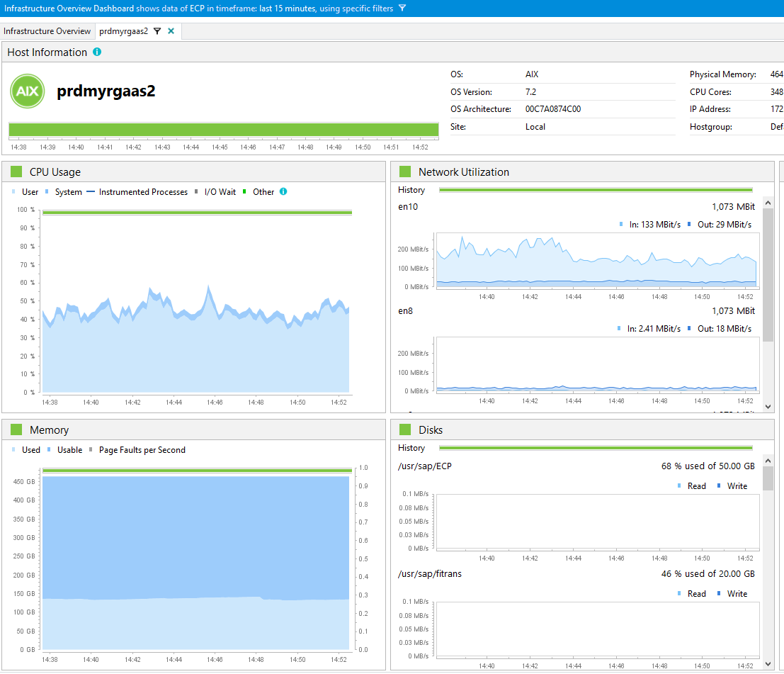
Task: Click the green status icon on Network Utilization panel
Action: click(x=404, y=171)
